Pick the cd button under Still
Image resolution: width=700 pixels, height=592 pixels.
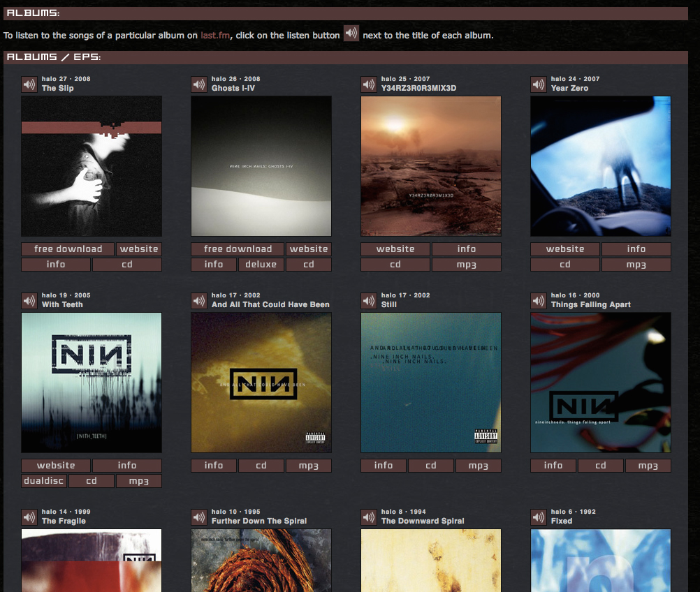(x=431, y=466)
